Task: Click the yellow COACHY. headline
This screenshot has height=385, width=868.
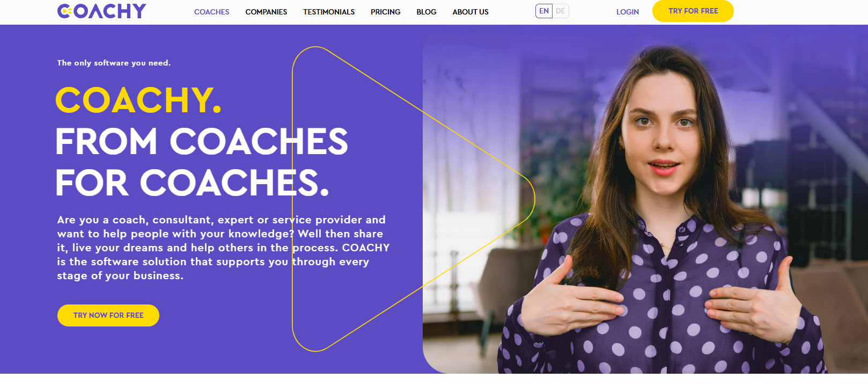Action: 138,100
